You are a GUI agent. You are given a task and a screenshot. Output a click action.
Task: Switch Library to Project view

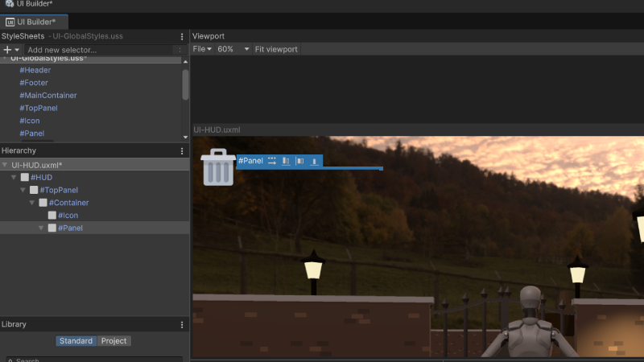(114, 341)
